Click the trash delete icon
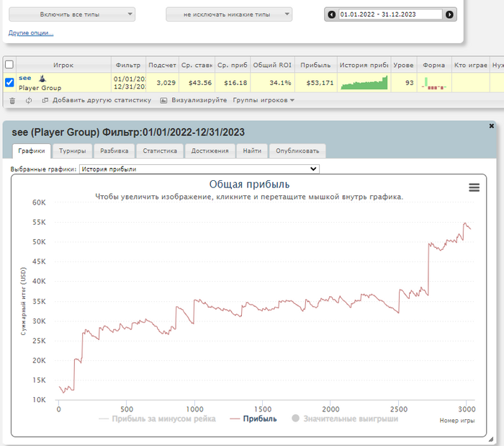The width and height of the screenshot is (504, 446). tap(12, 101)
